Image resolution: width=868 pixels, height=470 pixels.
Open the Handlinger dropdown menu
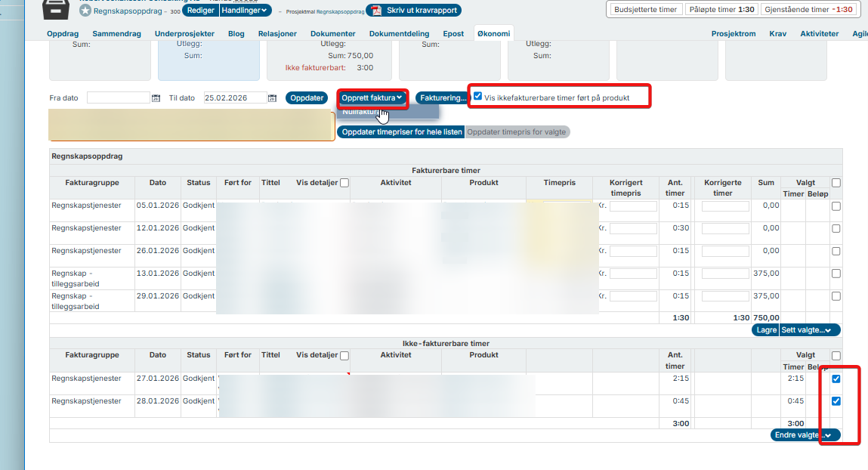pos(245,11)
